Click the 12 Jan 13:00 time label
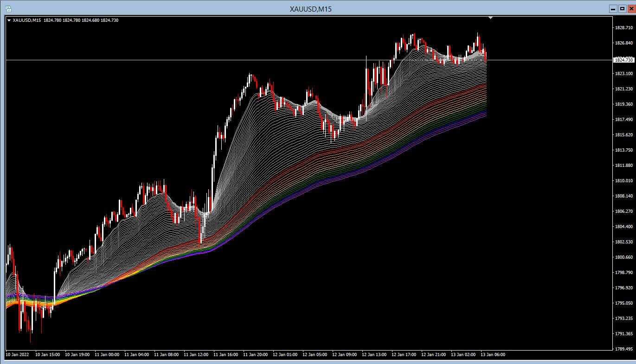The width and height of the screenshot is (636, 364). click(x=374, y=355)
